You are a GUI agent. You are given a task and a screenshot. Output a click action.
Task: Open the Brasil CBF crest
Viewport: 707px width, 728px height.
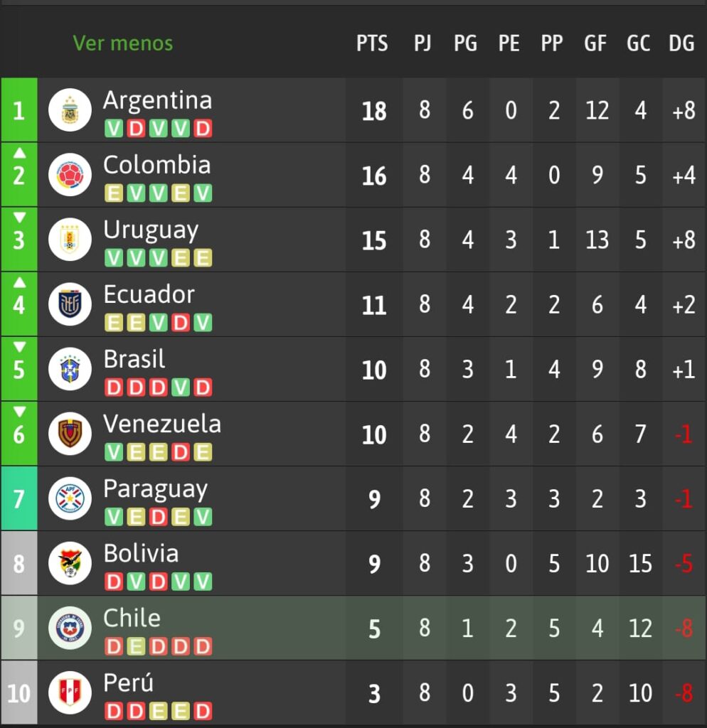(x=70, y=369)
